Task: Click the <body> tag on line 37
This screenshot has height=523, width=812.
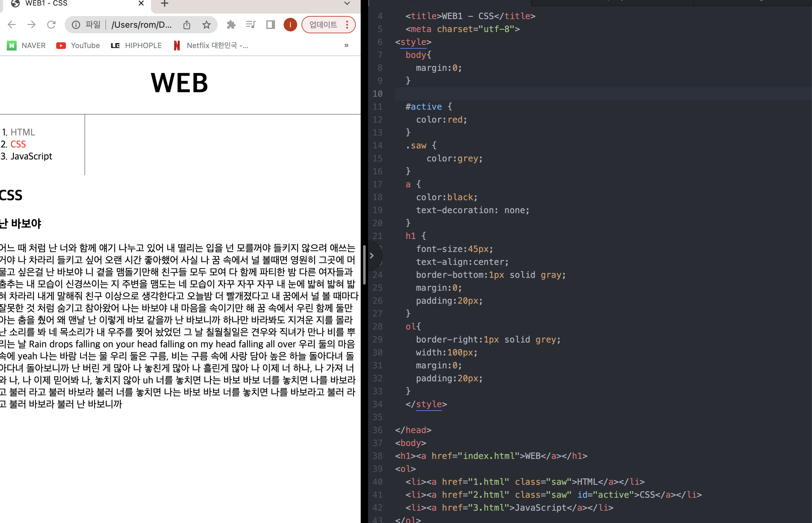Action: click(411, 443)
